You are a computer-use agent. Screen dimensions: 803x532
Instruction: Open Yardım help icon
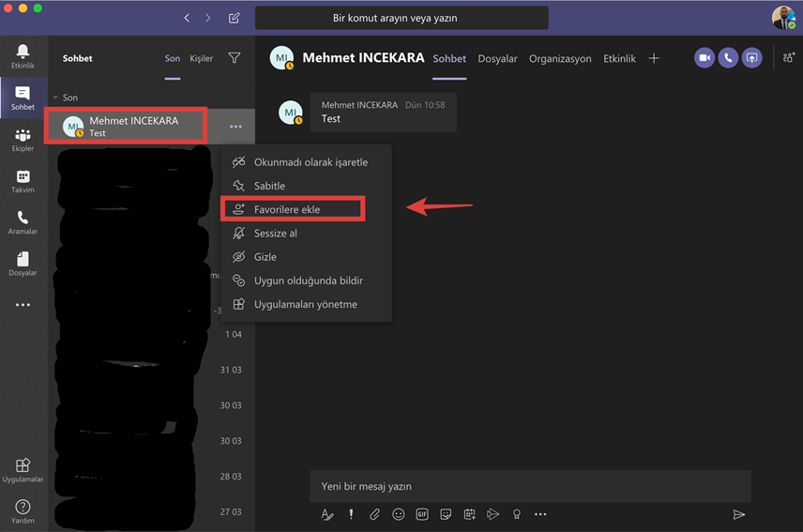coord(23,511)
